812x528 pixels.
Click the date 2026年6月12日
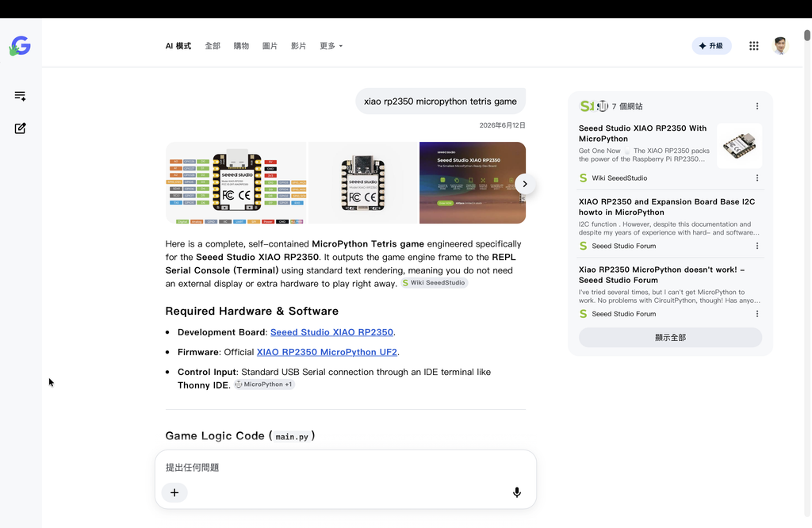click(x=502, y=125)
